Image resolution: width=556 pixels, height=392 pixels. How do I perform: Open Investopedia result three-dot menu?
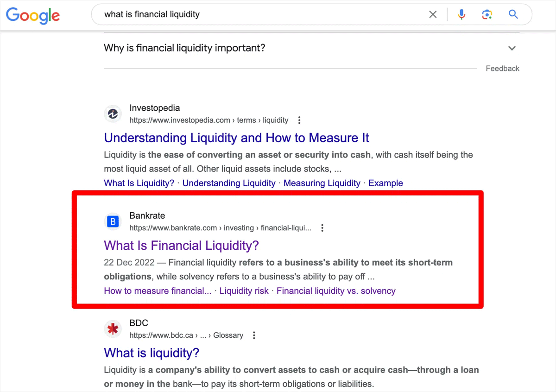point(299,120)
